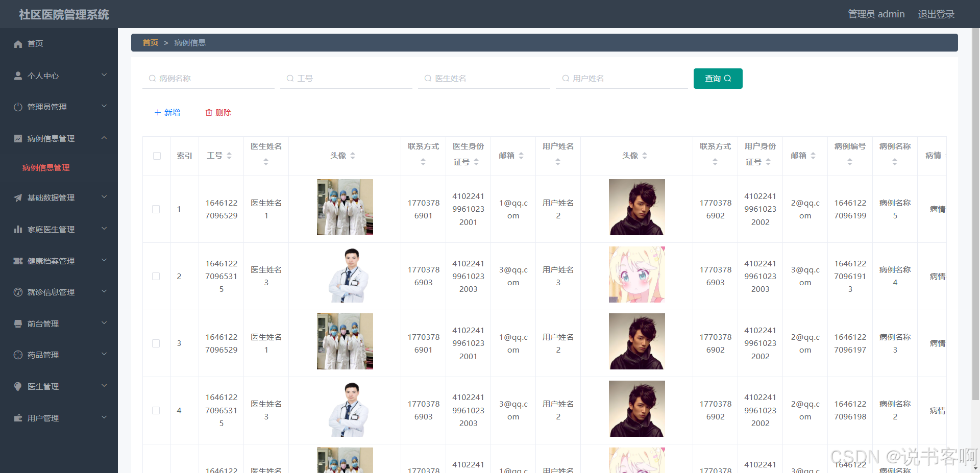Check the row 1 checkbox
980x473 pixels.
tap(156, 209)
